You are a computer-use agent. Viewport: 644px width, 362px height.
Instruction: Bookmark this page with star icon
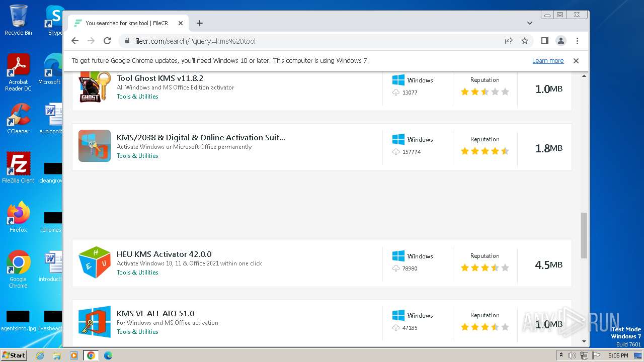525,41
